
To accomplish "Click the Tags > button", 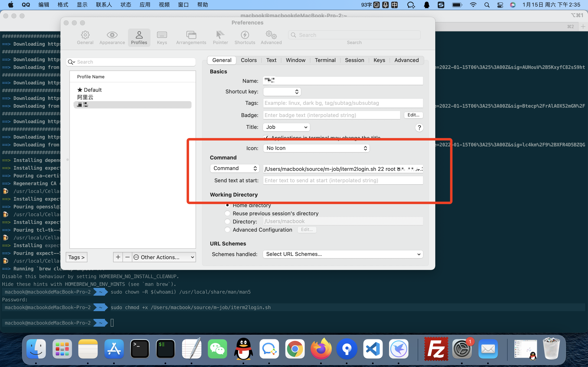I will click(76, 257).
